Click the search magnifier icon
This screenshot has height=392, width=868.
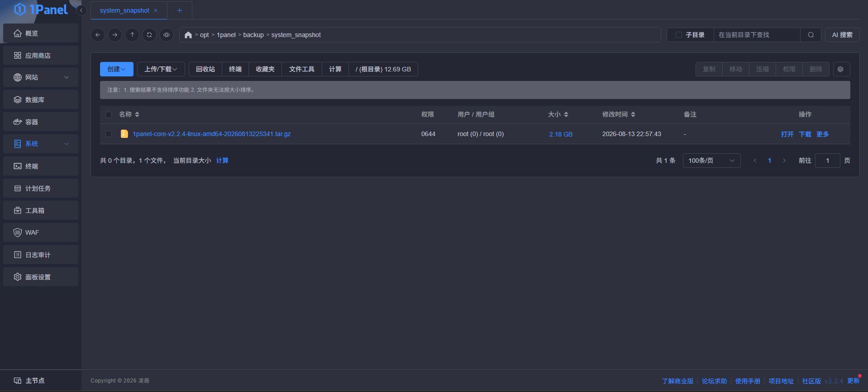(811, 35)
